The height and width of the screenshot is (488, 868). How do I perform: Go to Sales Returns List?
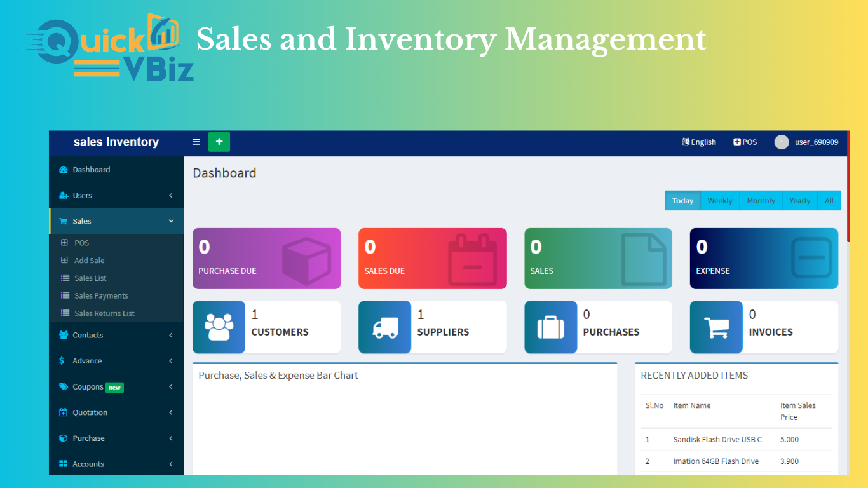point(104,313)
